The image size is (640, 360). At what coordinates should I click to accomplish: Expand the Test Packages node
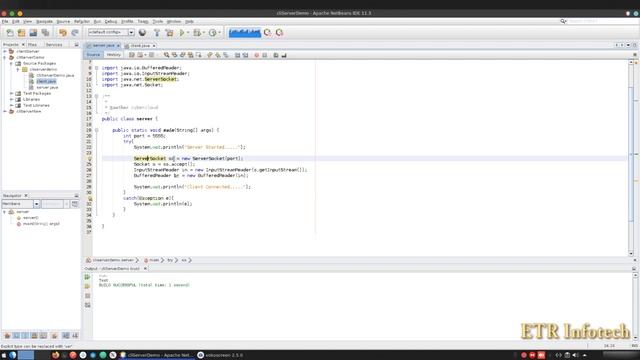tap(11, 93)
